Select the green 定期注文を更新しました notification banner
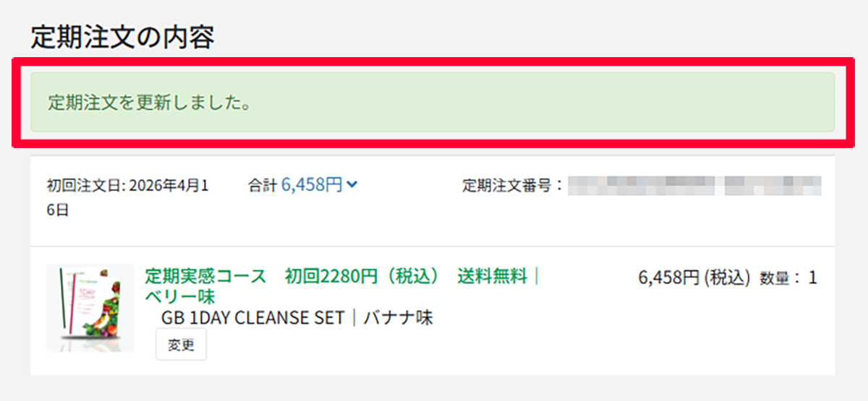The height and width of the screenshot is (401, 868). (x=433, y=102)
